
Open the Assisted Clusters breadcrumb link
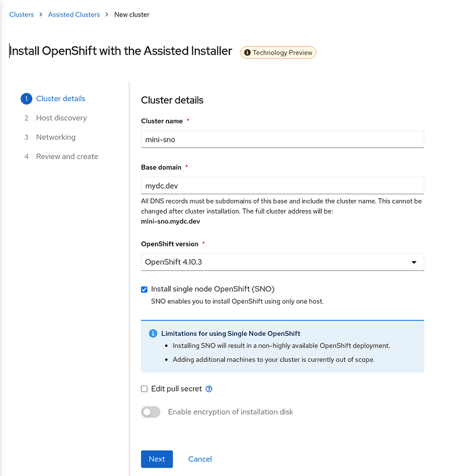pyautogui.click(x=74, y=15)
